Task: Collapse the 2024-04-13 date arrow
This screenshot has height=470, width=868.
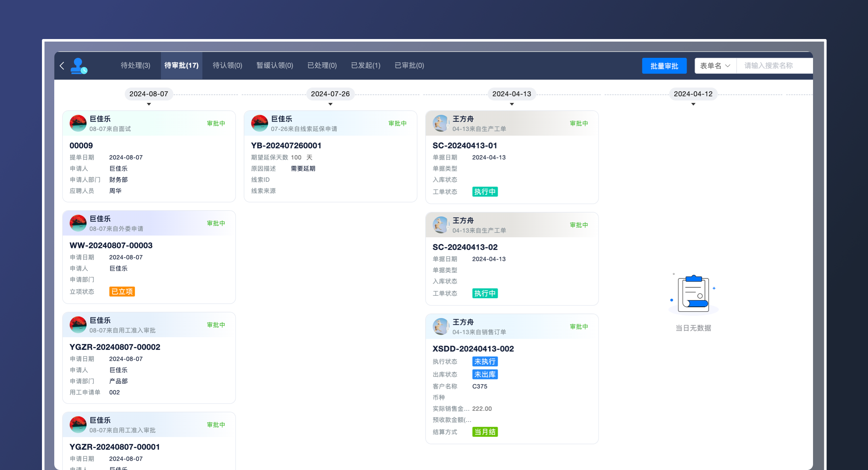Action: click(511, 104)
